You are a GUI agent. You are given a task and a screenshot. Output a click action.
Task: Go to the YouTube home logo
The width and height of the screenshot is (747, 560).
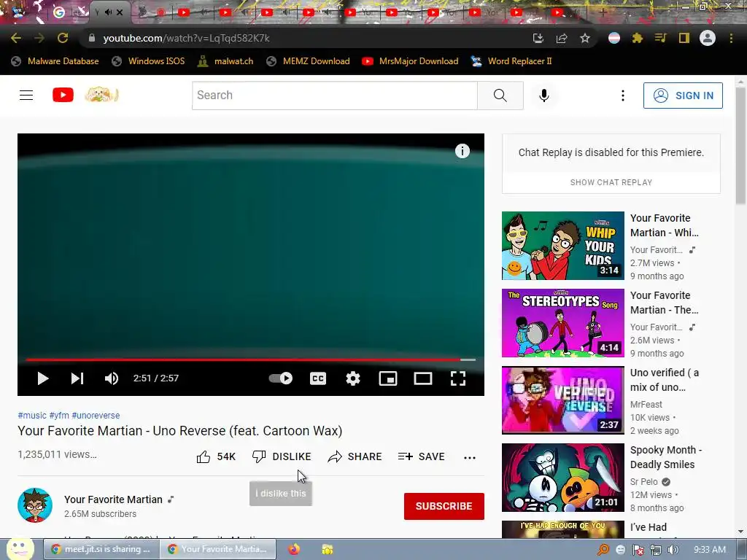(63, 96)
